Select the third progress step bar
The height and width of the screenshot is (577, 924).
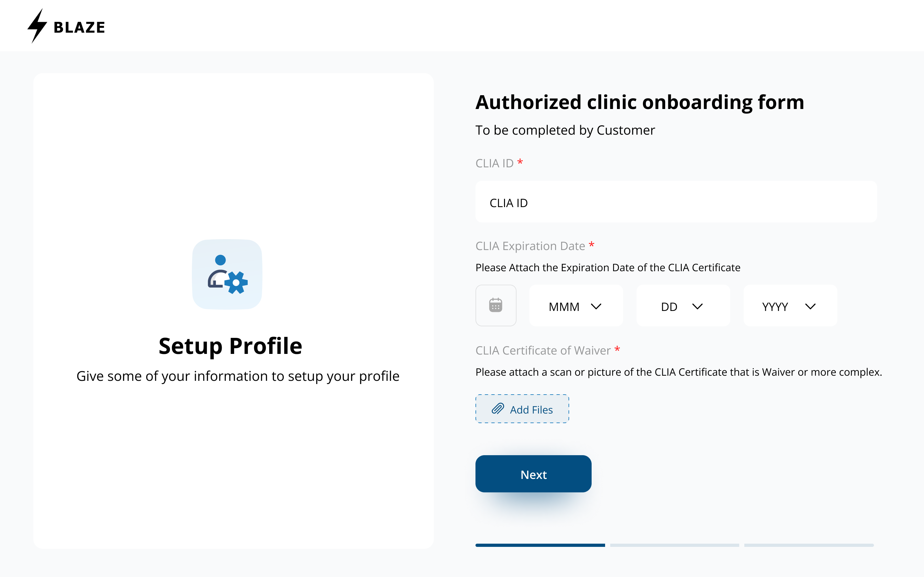(x=809, y=545)
